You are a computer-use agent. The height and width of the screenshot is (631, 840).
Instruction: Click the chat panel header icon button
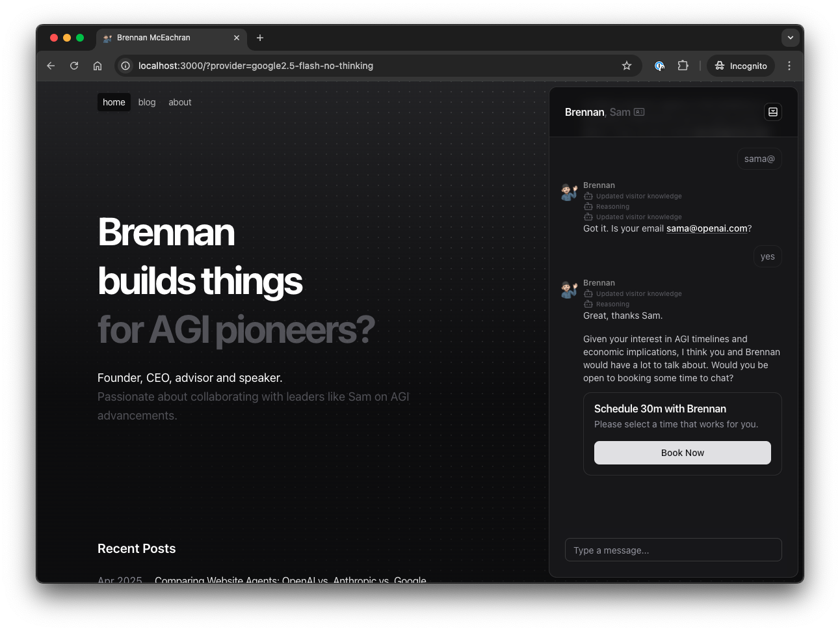(772, 112)
